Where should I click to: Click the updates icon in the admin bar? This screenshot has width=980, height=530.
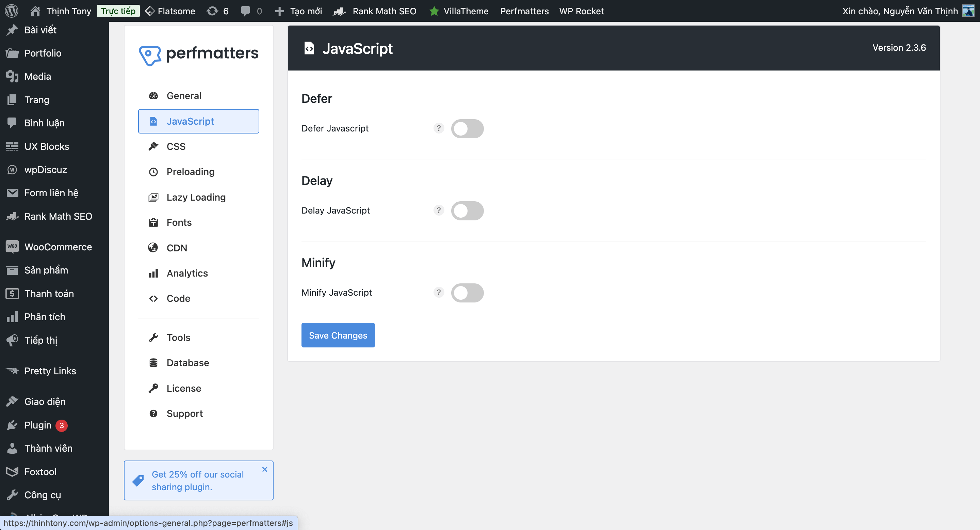[x=212, y=11]
